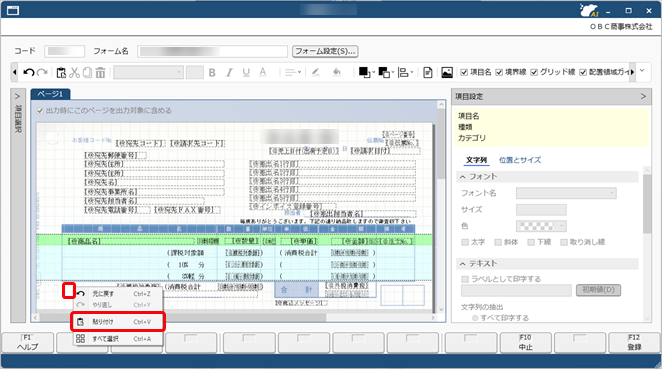Screen dimensions: 662x369
Task: Toggle Italic formatting button
Action: click(229, 73)
